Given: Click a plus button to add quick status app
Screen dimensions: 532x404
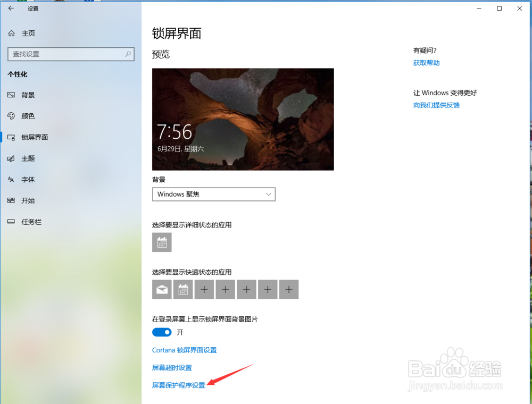Looking at the screenshot, I should tap(204, 289).
